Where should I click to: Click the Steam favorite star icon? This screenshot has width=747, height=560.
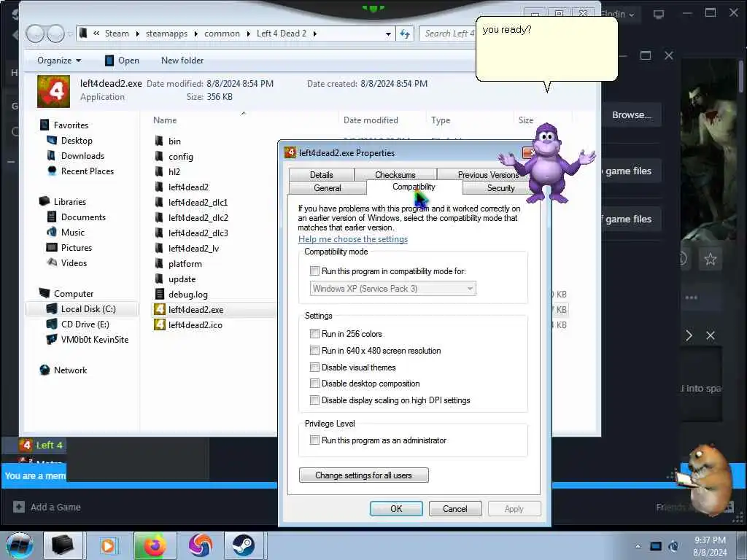pyautogui.click(x=711, y=259)
